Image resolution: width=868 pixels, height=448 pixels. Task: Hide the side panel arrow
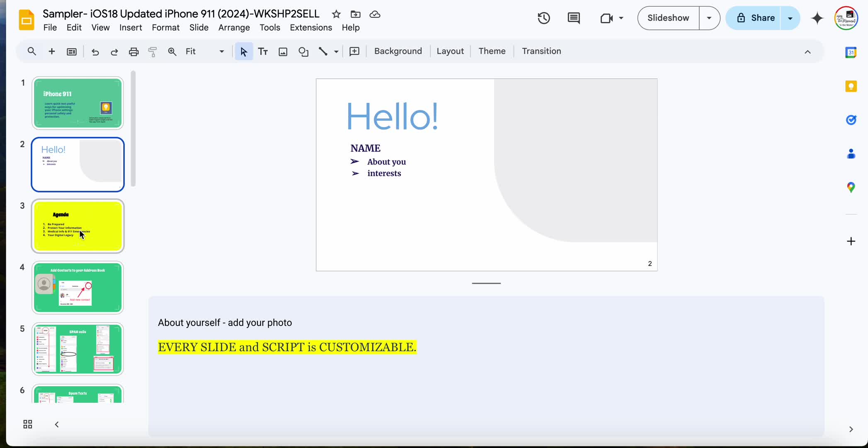[x=851, y=429]
